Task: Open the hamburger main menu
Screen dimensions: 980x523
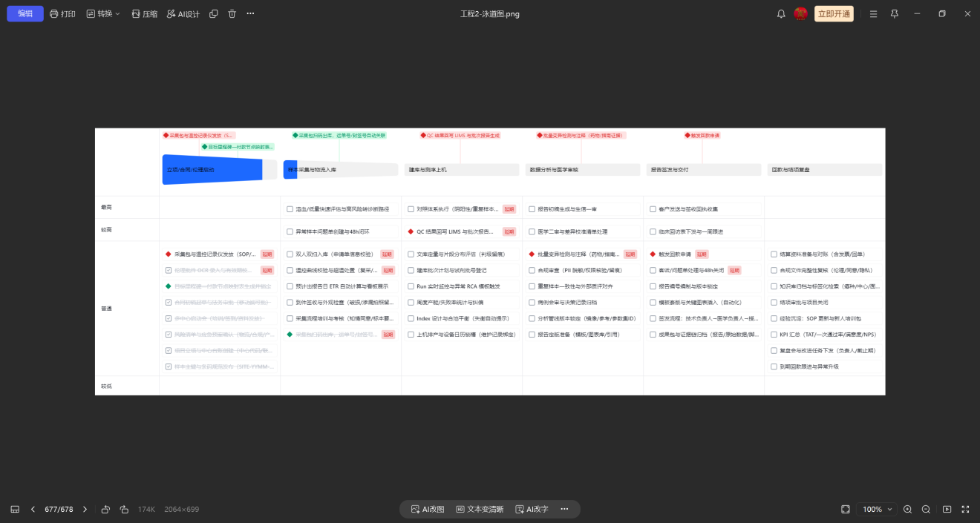Action: pyautogui.click(x=873, y=13)
